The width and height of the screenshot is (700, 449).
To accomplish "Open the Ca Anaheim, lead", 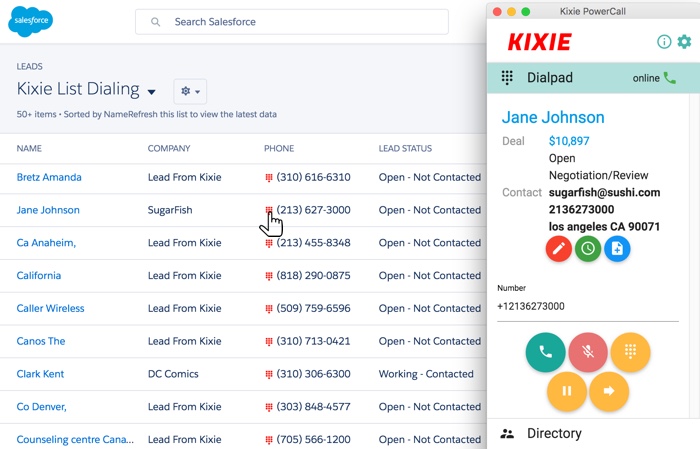I will pos(46,243).
